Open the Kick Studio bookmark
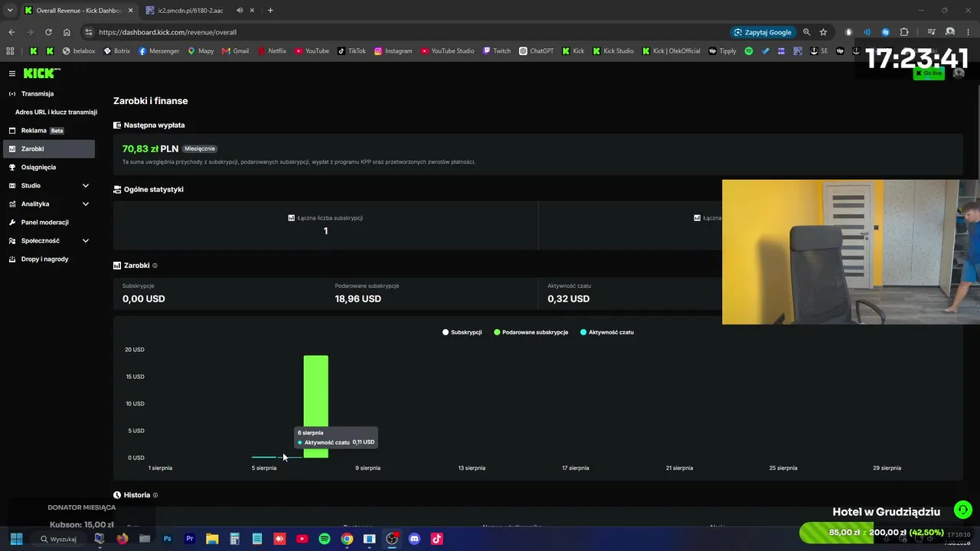The width and height of the screenshot is (980, 551). (x=612, y=51)
